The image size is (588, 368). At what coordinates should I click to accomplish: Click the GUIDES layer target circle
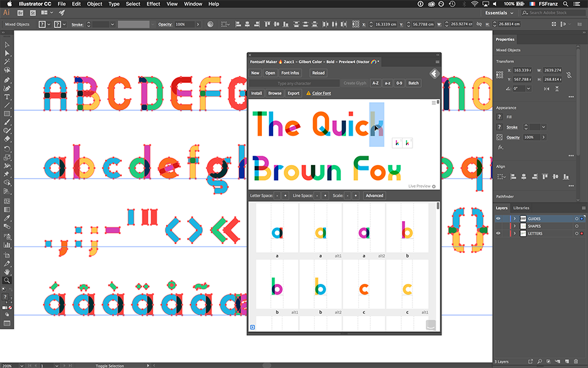[x=577, y=219]
